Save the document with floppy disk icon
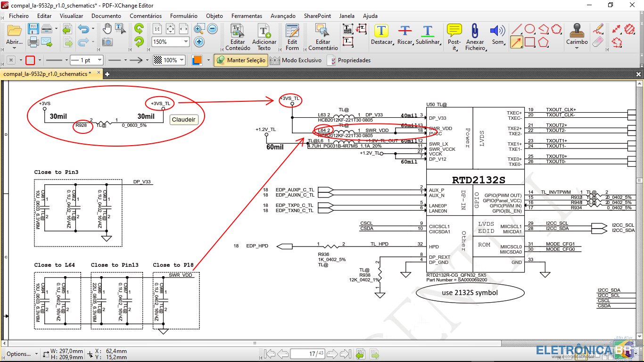 tap(33, 29)
